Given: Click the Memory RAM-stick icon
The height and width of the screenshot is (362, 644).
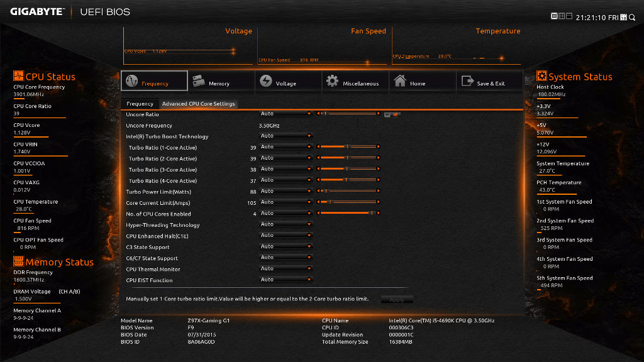Looking at the screenshot, I should coord(198,81).
